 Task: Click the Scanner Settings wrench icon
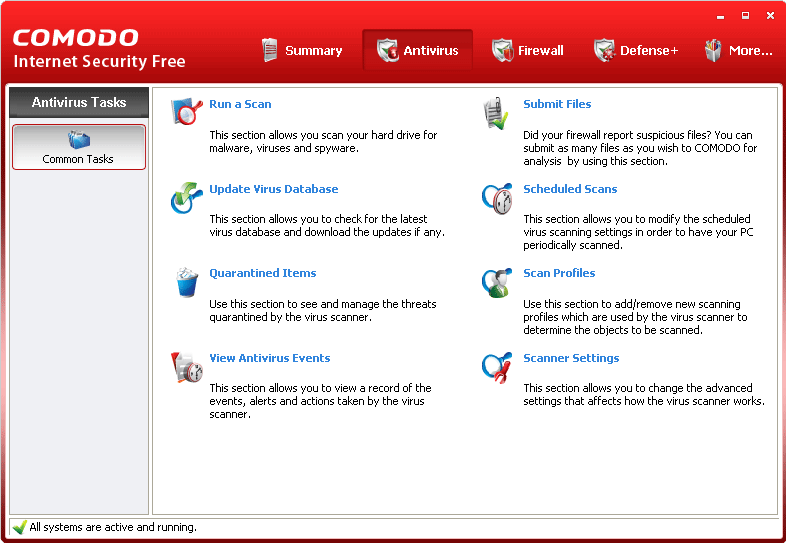point(497,368)
